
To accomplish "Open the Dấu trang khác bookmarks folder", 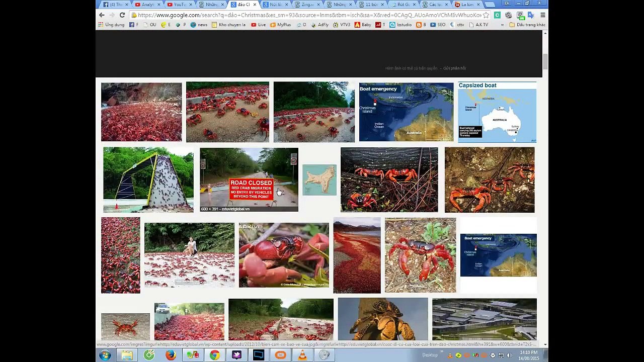I will [x=527, y=25].
